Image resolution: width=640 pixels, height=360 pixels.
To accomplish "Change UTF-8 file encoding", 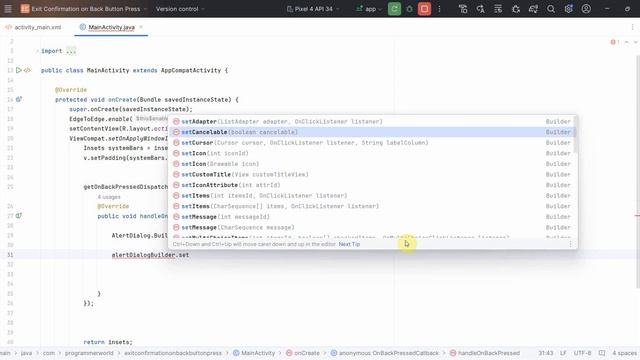I will 582,353.
